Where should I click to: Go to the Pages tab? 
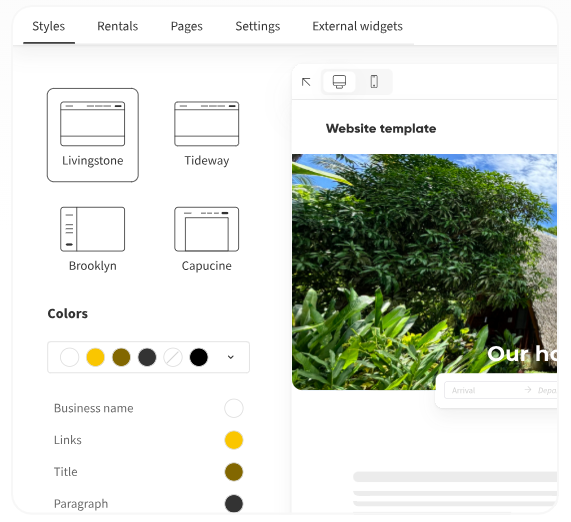[186, 26]
